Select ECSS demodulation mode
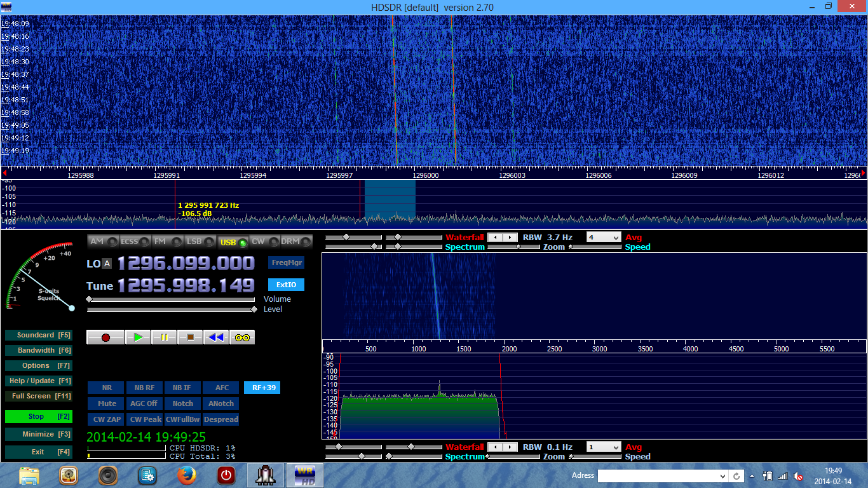The image size is (868, 488). click(x=135, y=241)
